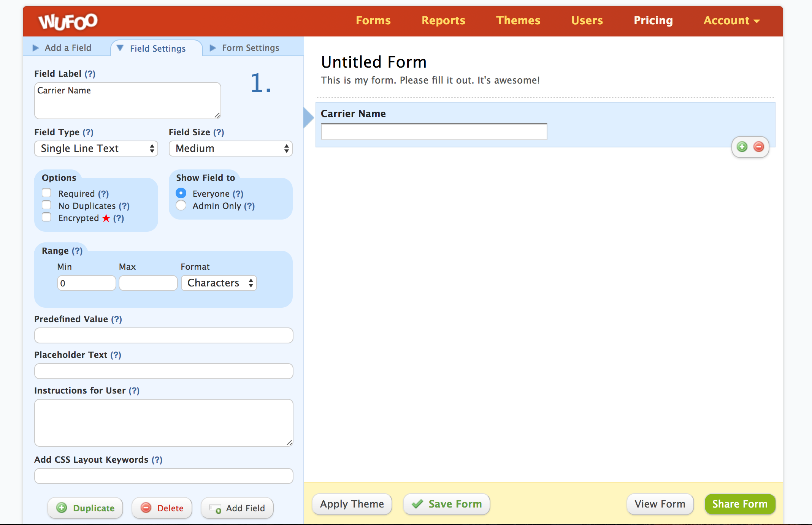This screenshot has height=525, width=812.
Task: Go to Users in navigation
Action: pos(587,21)
